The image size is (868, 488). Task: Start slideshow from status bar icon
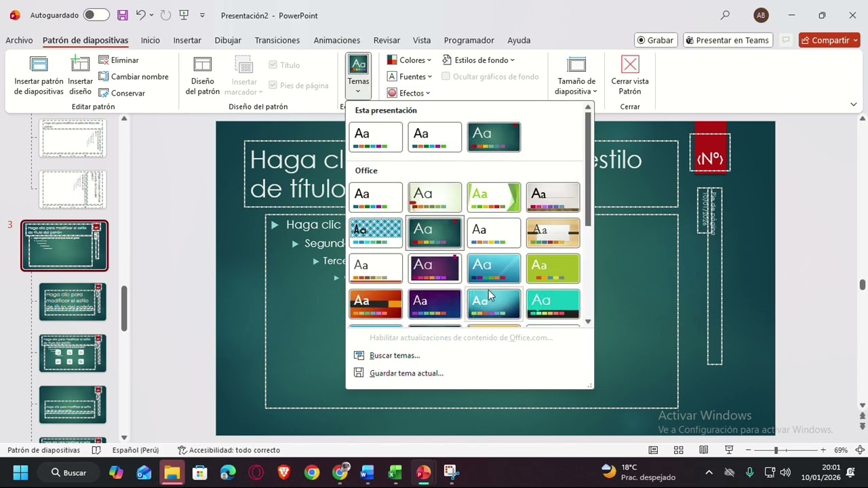click(x=729, y=450)
